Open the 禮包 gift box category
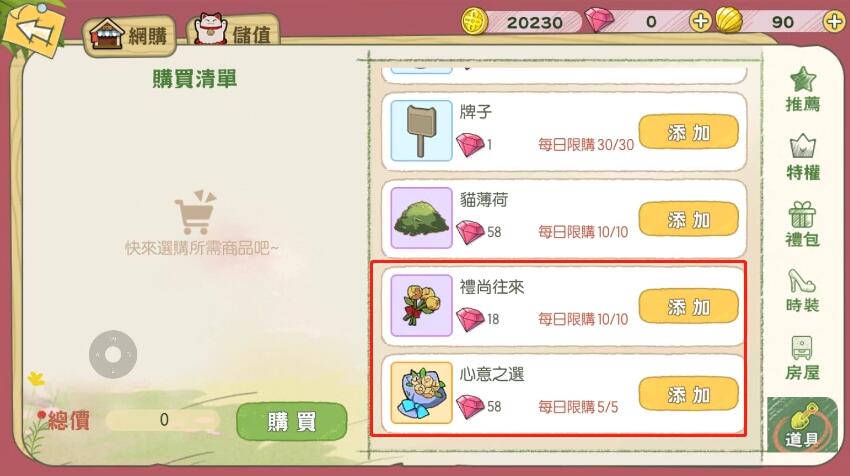This screenshot has width=850, height=476. [803, 224]
